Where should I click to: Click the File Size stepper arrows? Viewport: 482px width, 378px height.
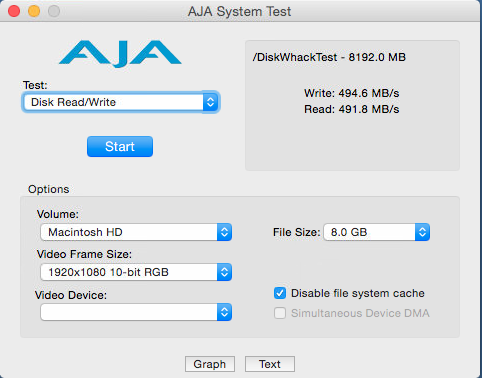point(422,232)
